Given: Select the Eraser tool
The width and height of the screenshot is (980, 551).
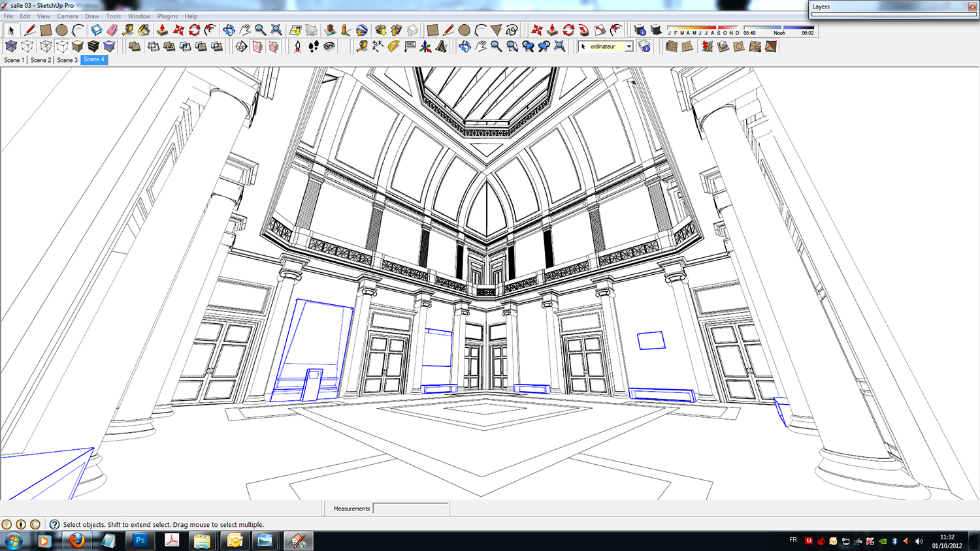Looking at the screenshot, I should tap(112, 30).
